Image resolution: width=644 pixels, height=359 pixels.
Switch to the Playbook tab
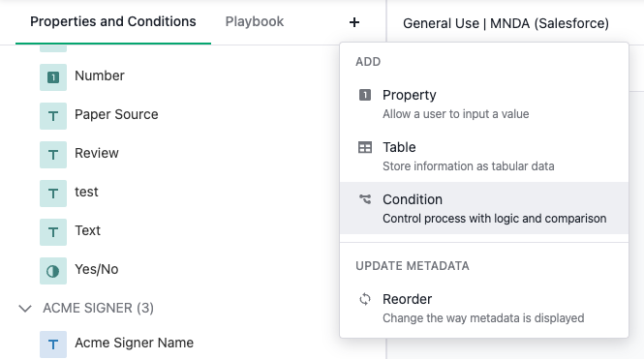[255, 21]
